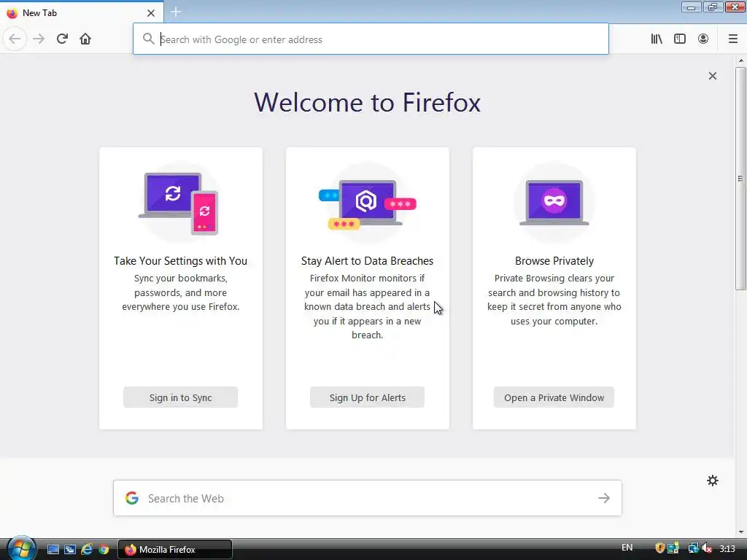
Task: Select the New Tab tab
Action: click(x=82, y=13)
